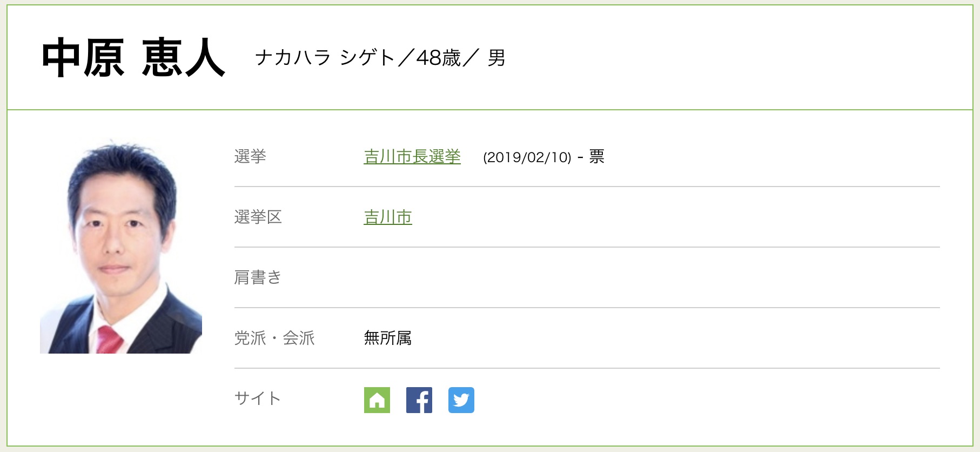Click the 党派・会派 row label

(x=274, y=338)
